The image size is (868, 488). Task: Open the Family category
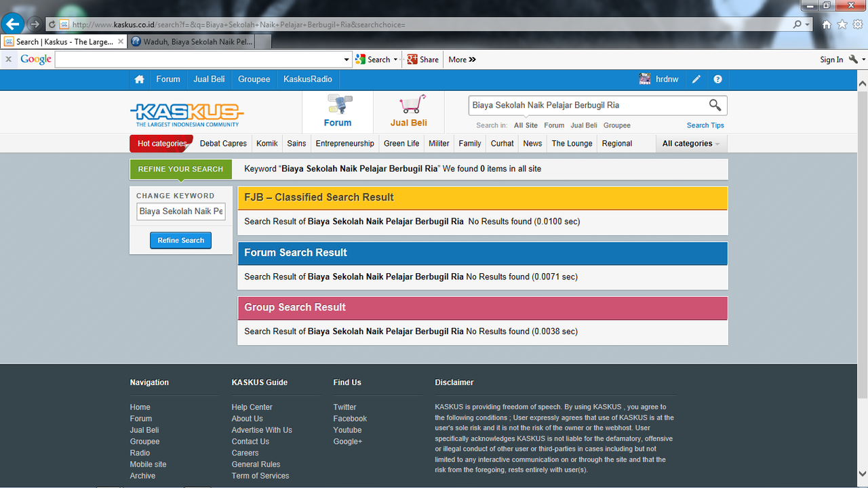point(470,144)
